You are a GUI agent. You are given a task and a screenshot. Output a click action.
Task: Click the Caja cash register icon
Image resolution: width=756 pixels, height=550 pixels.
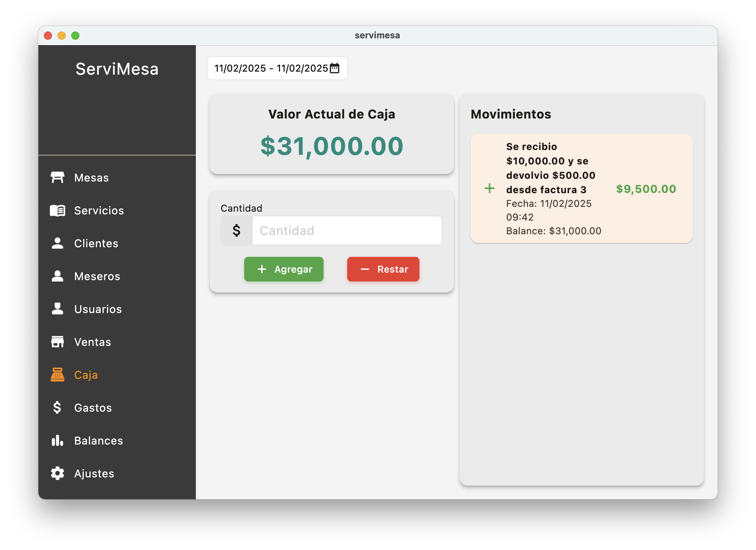[57, 375]
